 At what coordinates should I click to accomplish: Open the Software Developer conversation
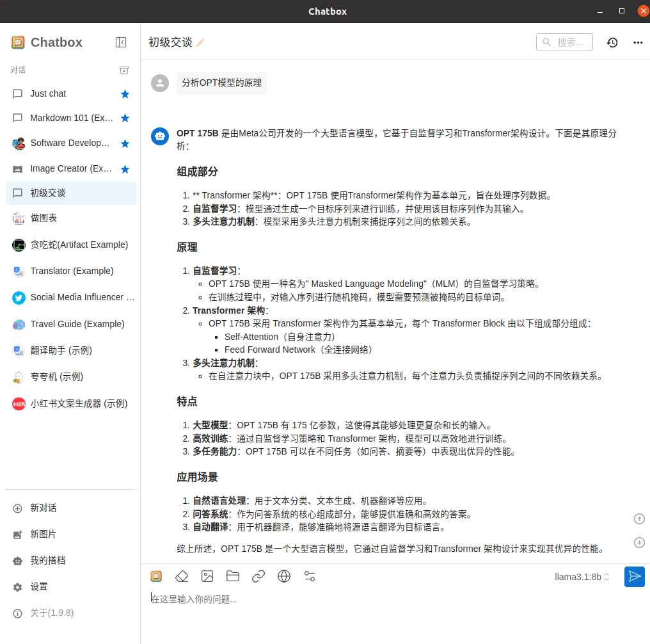pyautogui.click(x=71, y=143)
